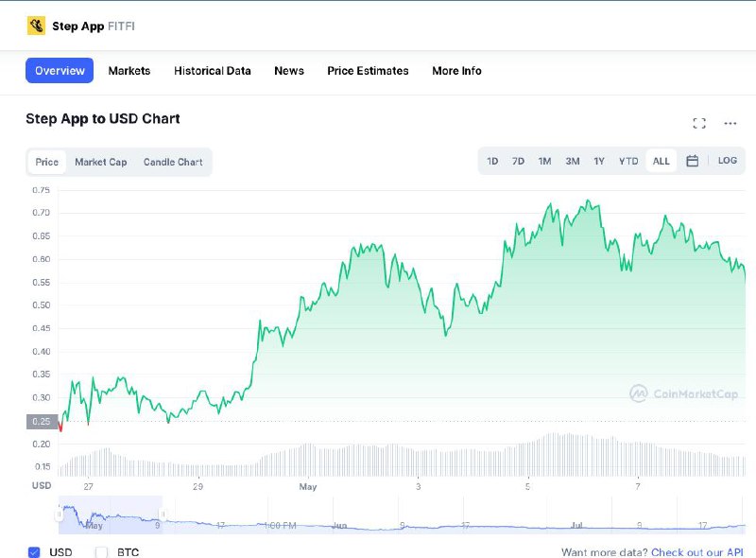Set chart range to 1Y

point(599,161)
